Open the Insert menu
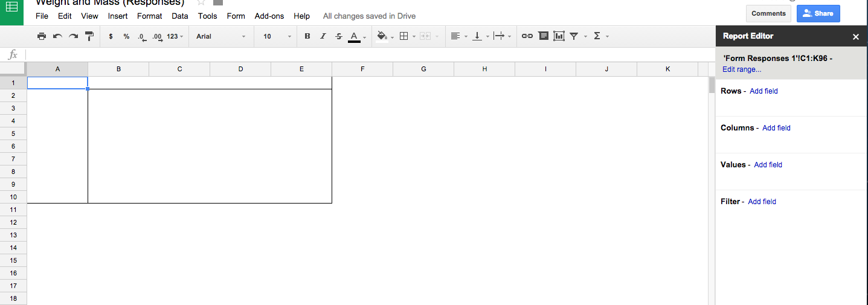868x305 pixels. tap(118, 16)
